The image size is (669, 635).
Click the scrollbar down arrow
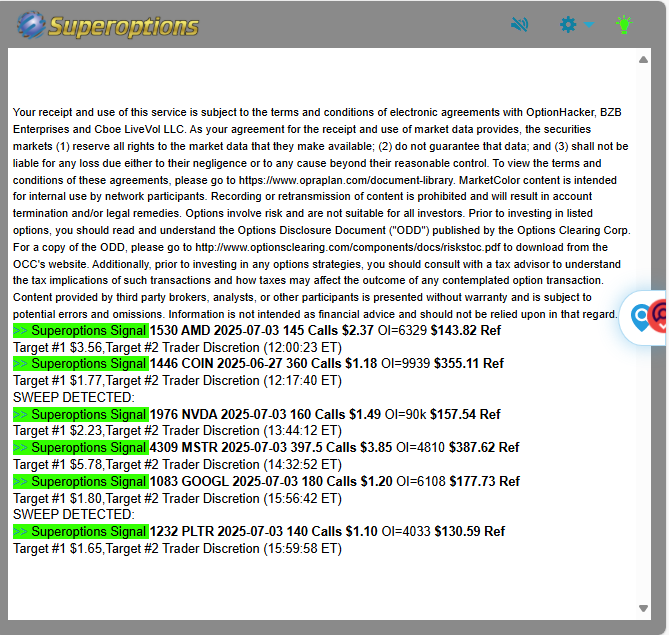[x=643, y=607]
